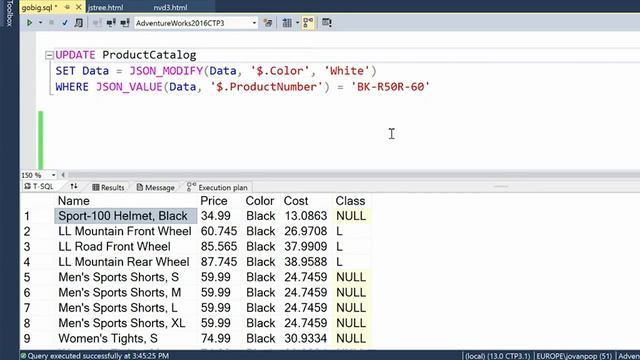Select cell 'LL Mountain Rear Wheel'
The width and height of the screenshot is (640, 360).
[x=126, y=262]
